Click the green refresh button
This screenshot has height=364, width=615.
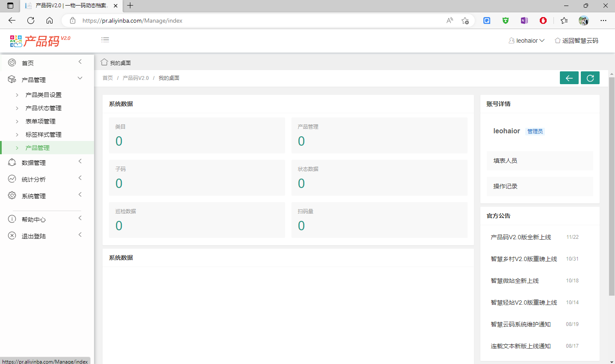[x=590, y=78]
